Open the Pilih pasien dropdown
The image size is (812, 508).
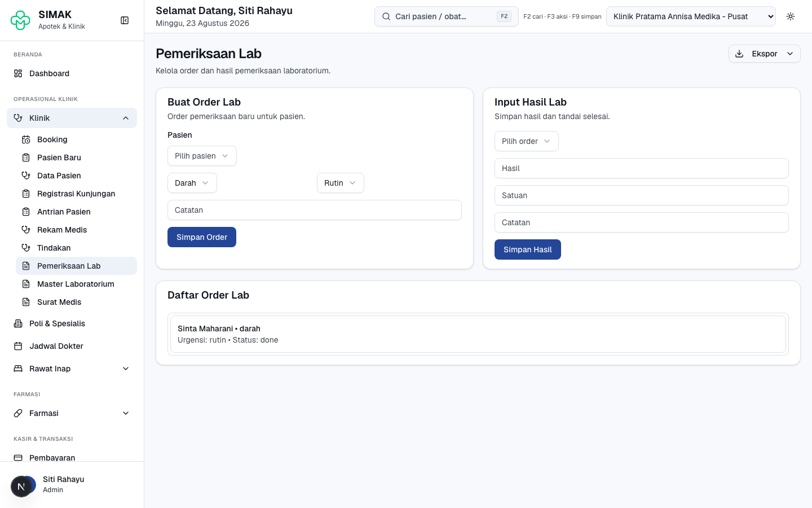click(x=202, y=156)
